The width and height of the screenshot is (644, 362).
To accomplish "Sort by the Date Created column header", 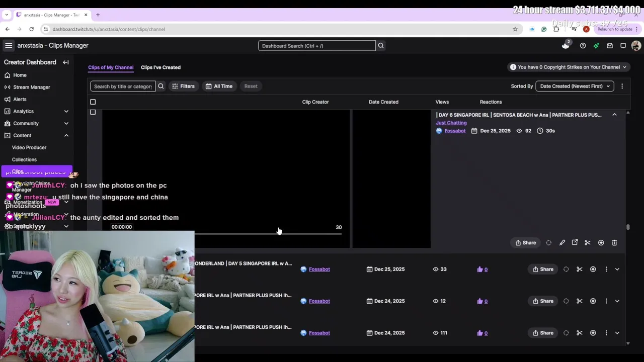I will tap(383, 102).
